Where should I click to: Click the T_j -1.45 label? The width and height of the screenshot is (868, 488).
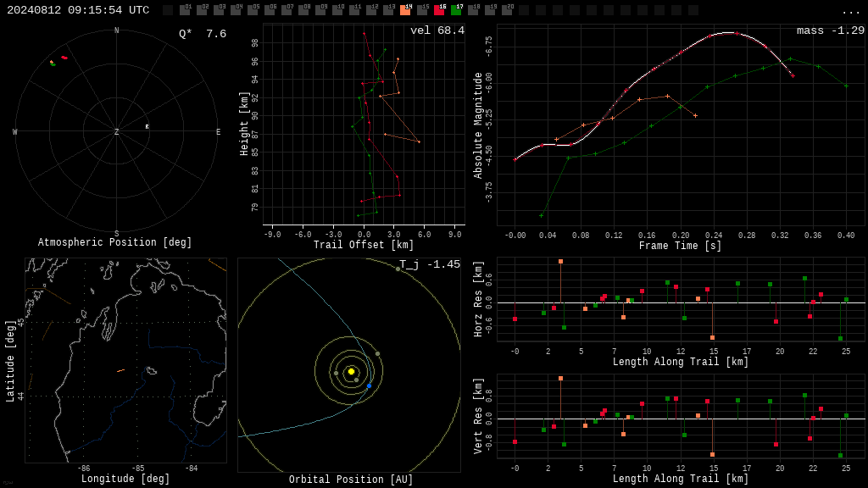[430, 264]
